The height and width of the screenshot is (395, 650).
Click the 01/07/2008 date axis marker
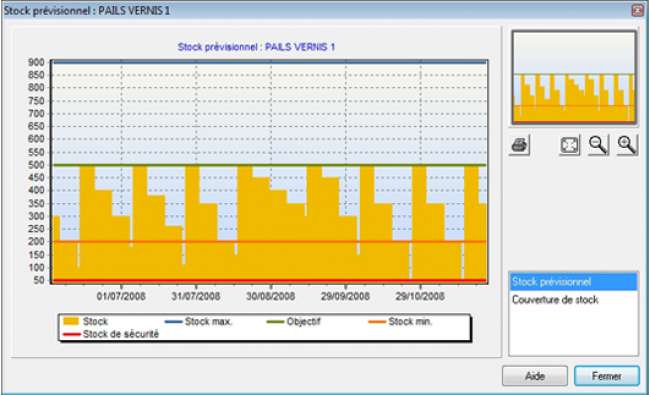pos(121,296)
